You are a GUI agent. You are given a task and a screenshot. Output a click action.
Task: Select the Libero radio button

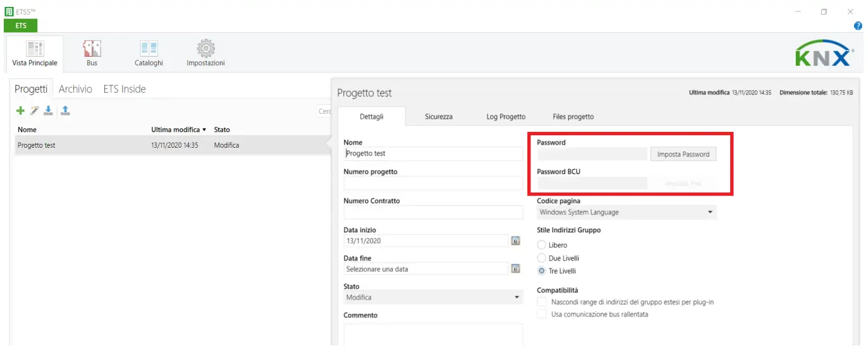(x=542, y=245)
